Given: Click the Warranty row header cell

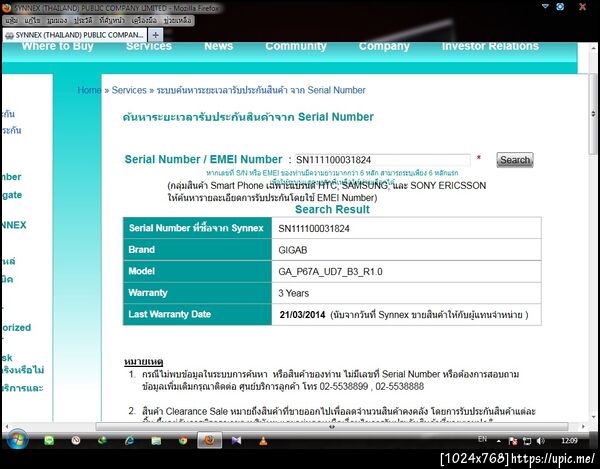Looking at the screenshot, I should click(197, 293).
